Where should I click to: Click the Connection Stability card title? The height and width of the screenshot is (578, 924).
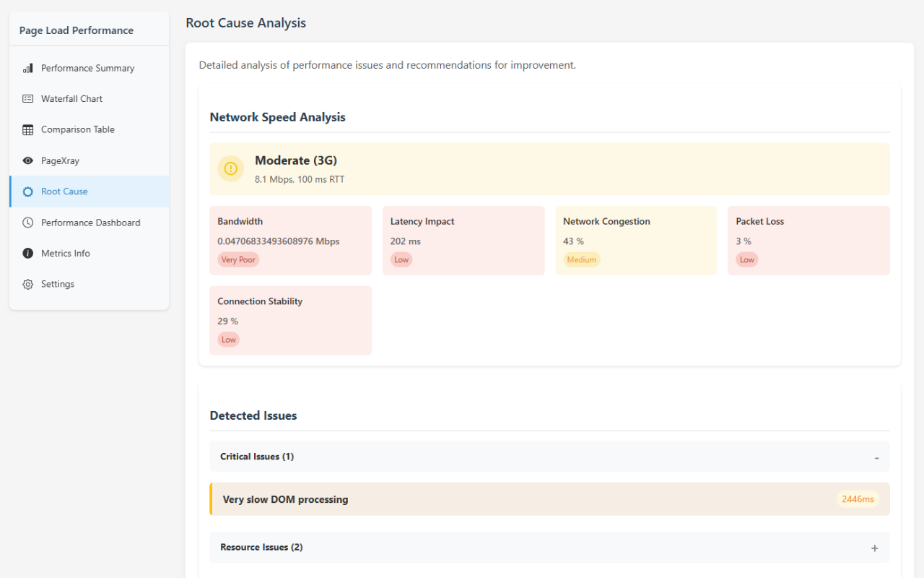pyautogui.click(x=260, y=301)
